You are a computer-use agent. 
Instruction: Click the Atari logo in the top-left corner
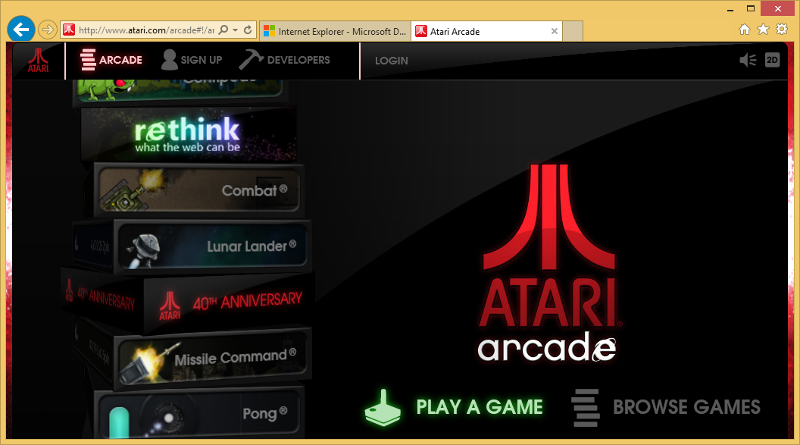coord(38,60)
